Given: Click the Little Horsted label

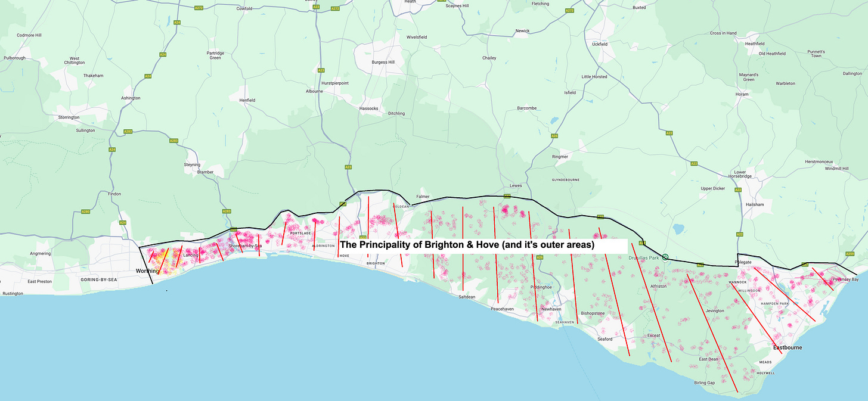Looking at the screenshot, I should click(x=594, y=77).
